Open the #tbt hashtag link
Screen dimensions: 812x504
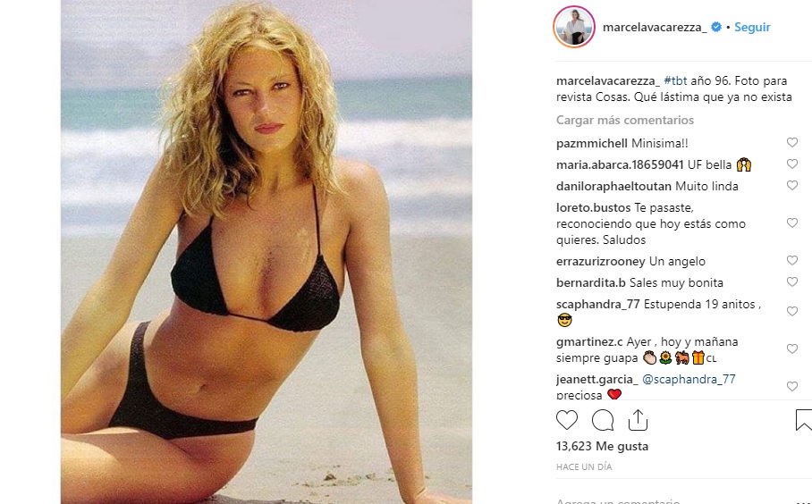(x=675, y=80)
